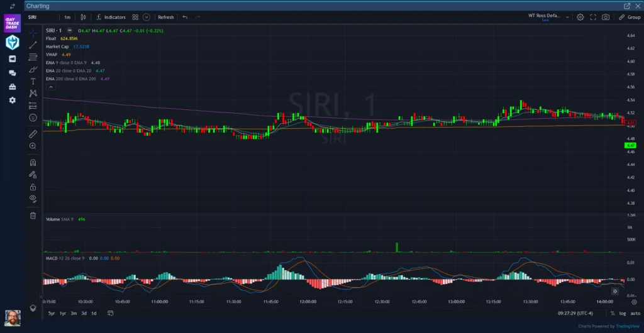Click the EMA 9 indicator legend
The height and width of the screenshot is (333, 644).
click(x=66, y=63)
